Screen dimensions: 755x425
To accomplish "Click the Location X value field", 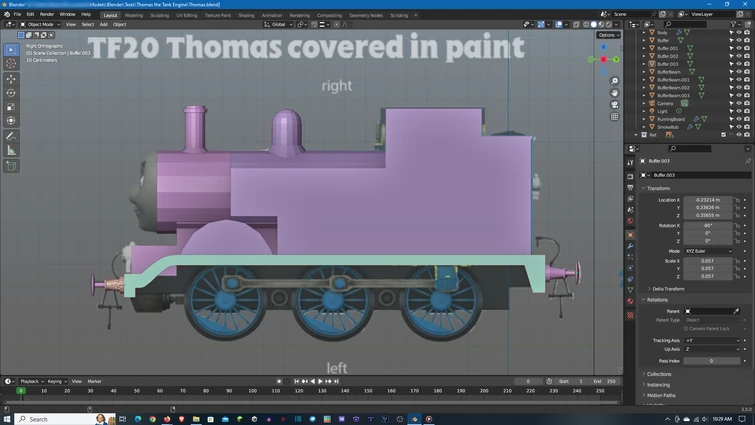I will 708,200.
